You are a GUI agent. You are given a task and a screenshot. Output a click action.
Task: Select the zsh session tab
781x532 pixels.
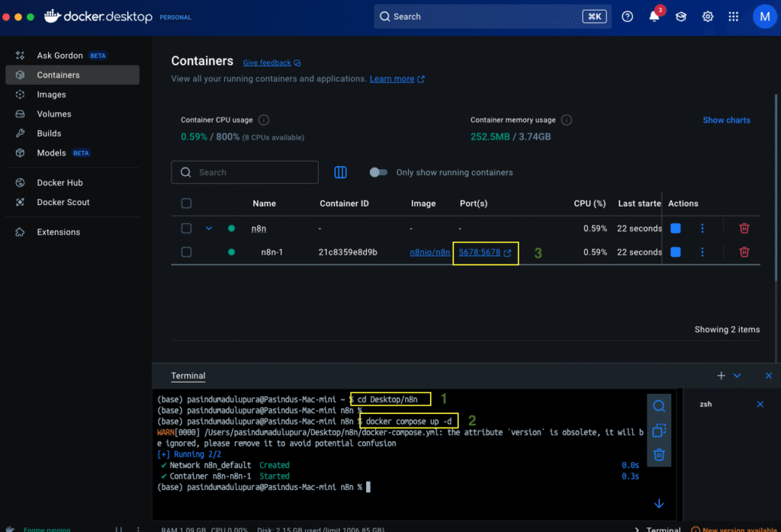[705, 404]
